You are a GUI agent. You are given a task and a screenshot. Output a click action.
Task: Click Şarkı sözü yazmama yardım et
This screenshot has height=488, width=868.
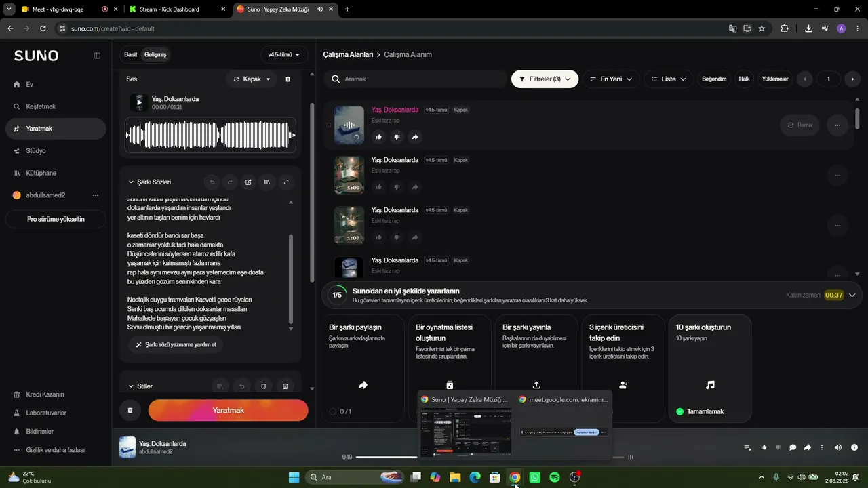tap(176, 344)
